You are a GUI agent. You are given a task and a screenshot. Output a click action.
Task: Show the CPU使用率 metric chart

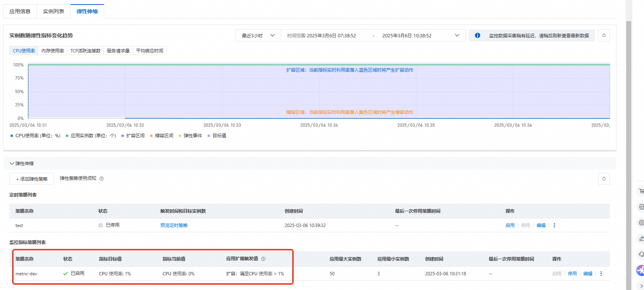click(24, 51)
